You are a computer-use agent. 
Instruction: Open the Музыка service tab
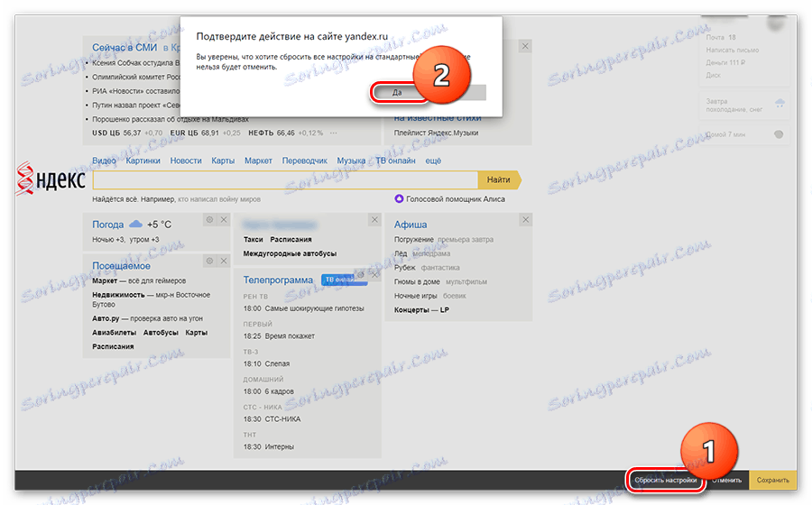point(351,161)
